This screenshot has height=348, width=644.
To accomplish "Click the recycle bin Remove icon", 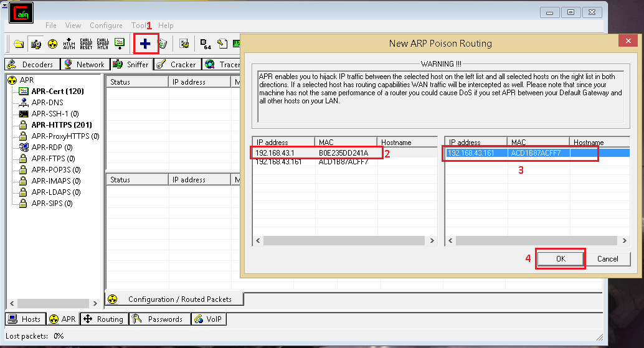I will click(x=163, y=44).
